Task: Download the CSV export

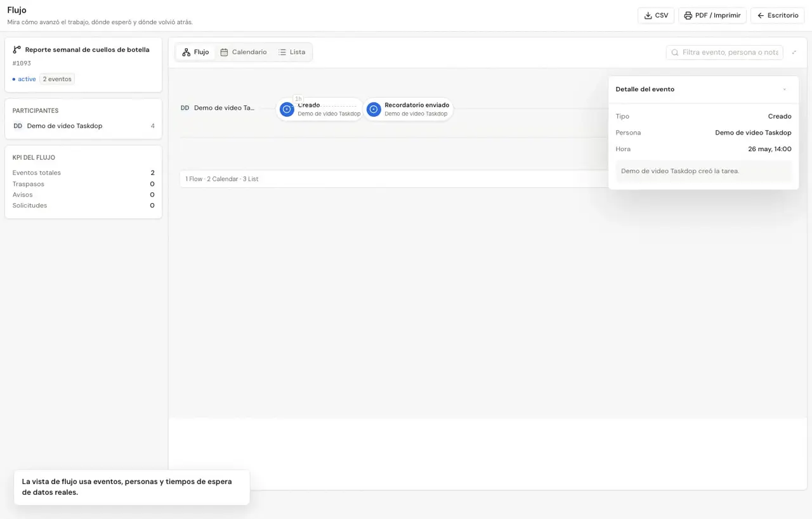Action: click(x=656, y=15)
